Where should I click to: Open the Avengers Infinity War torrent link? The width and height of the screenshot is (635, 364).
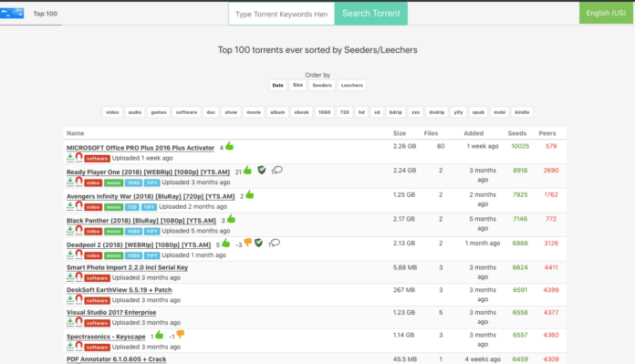coord(151,196)
